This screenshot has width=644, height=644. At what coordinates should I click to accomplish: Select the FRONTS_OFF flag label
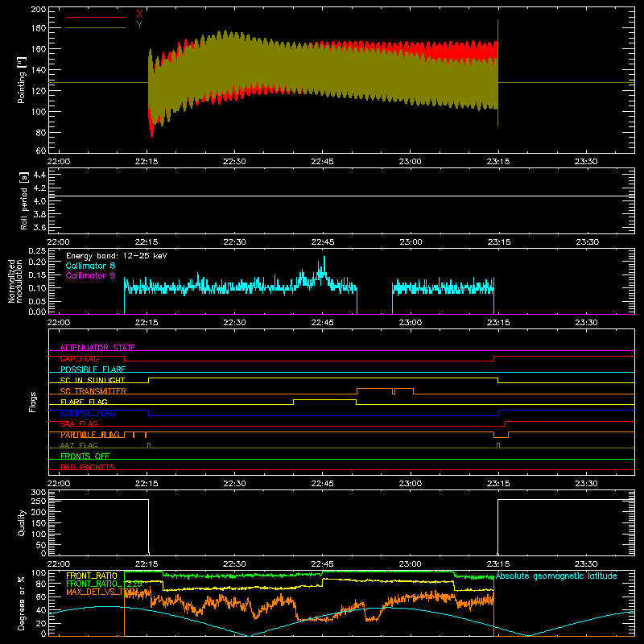point(85,456)
